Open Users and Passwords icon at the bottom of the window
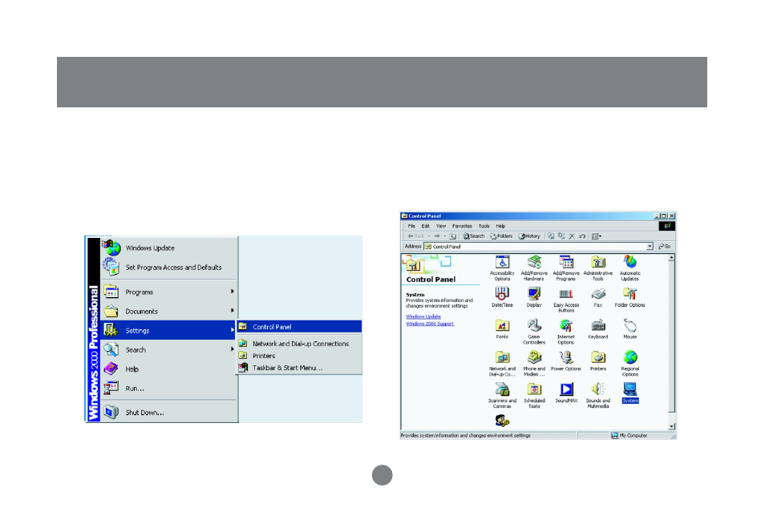 click(502, 421)
